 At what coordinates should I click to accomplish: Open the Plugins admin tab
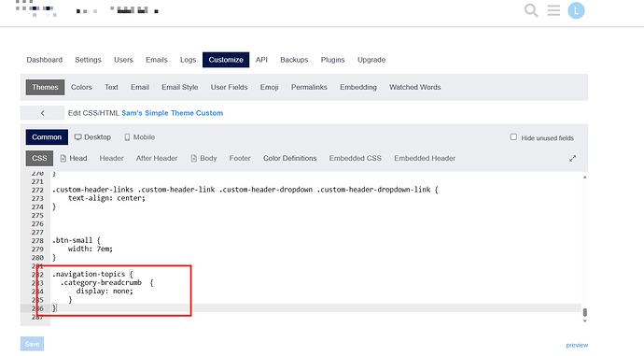coord(332,60)
